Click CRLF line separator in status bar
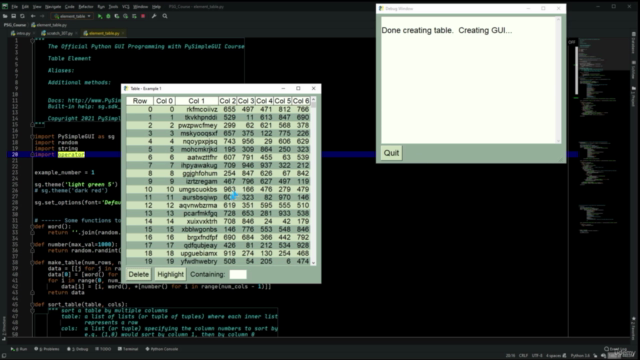This screenshot has height=360, width=640. point(523,356)
